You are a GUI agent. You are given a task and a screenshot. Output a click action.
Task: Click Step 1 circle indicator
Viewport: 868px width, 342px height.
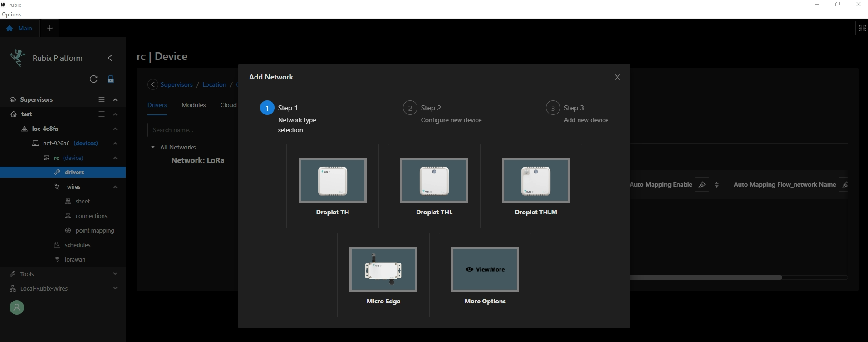267,108
